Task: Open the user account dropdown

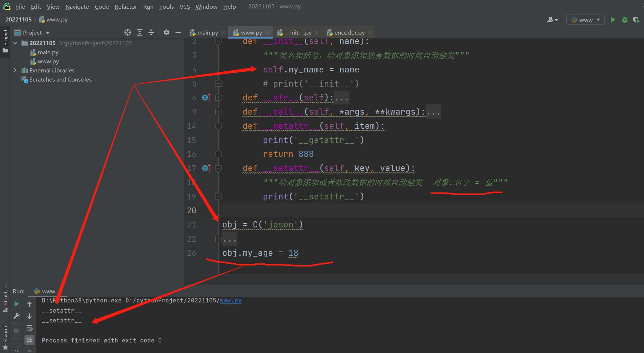Action: (x=552, y=20)
